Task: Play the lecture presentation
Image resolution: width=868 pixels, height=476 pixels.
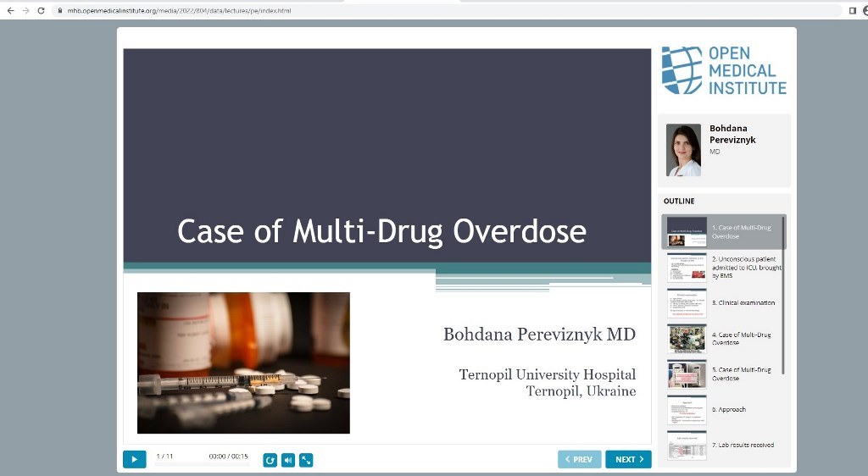Action: [134, 459]
